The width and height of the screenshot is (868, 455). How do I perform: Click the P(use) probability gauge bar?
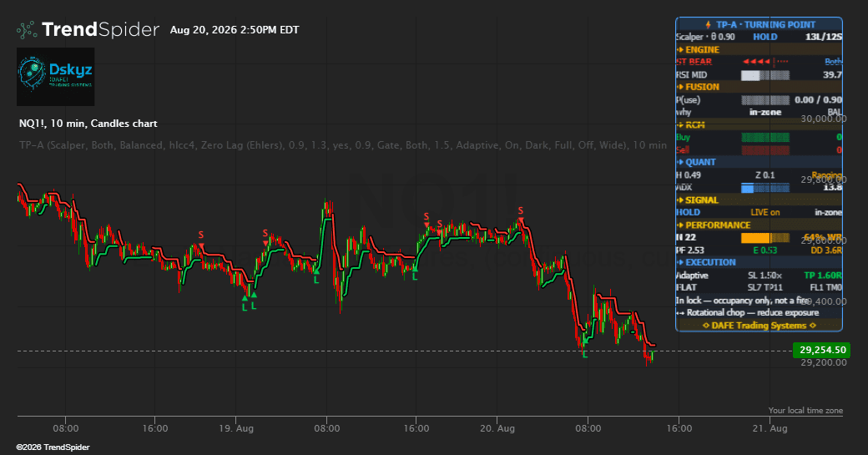coord(765,100)
